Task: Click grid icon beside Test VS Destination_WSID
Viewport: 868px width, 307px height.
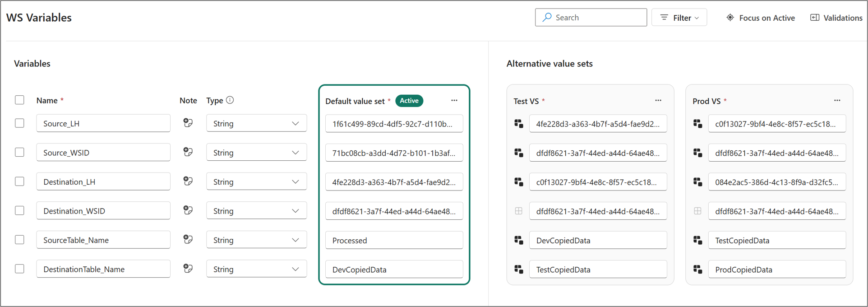Action: tap(519, 211)
